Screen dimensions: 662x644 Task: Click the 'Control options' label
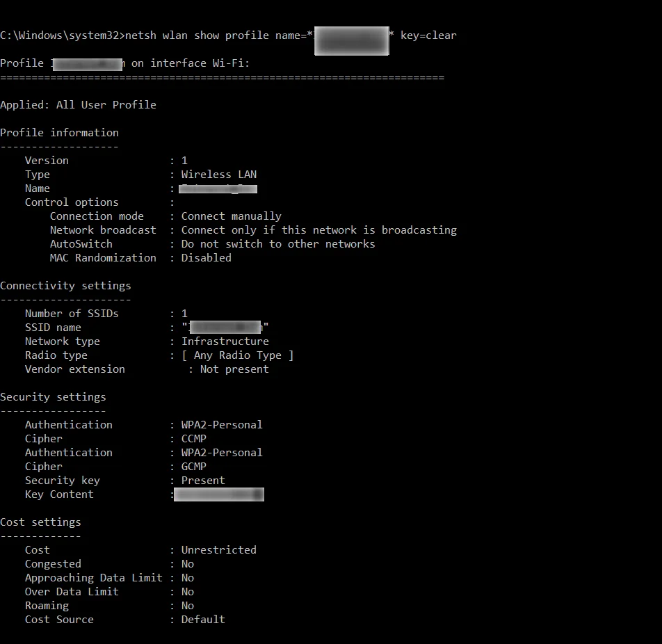[x=72, y=202]
